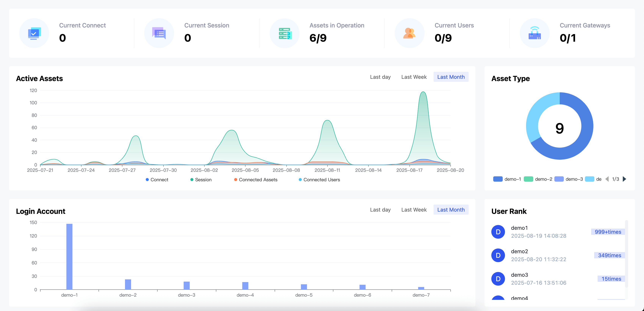Click demo-2 green swatch in Asset Type legend
The width and height of the screenshot is (644, 311).
pos(528,179)
